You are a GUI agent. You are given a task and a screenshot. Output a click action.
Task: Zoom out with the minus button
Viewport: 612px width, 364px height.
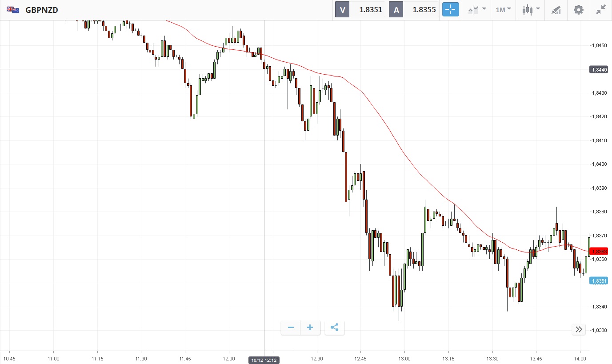pos(291,328)
